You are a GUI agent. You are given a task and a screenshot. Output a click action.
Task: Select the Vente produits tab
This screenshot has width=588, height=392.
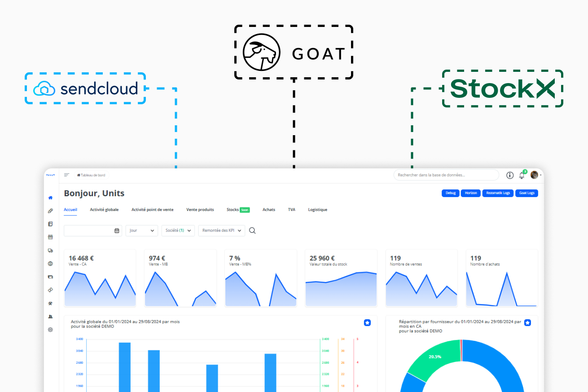coord(200,210)
